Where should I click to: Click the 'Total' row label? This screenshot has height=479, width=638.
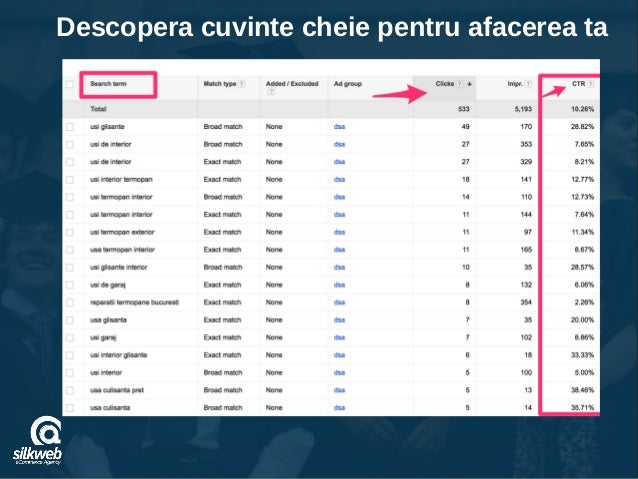click(x=98, y=109)
